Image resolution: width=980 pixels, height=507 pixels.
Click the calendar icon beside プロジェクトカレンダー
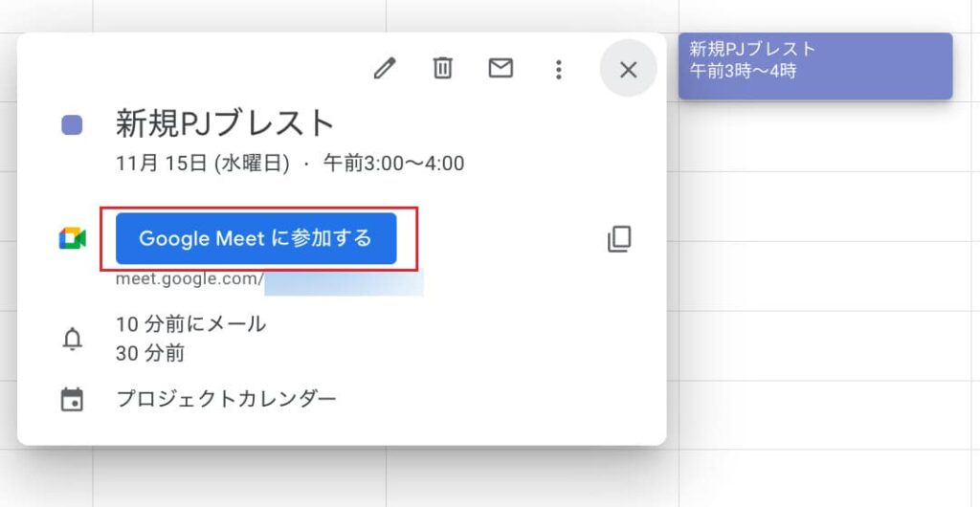tap(72, 400)
